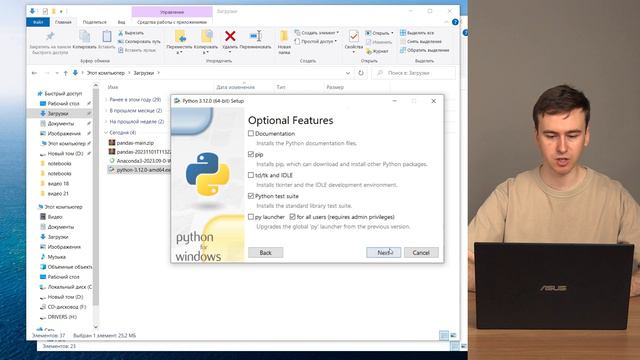
Task: Sort by the Имя column header
Action: [x=113, y=87]
